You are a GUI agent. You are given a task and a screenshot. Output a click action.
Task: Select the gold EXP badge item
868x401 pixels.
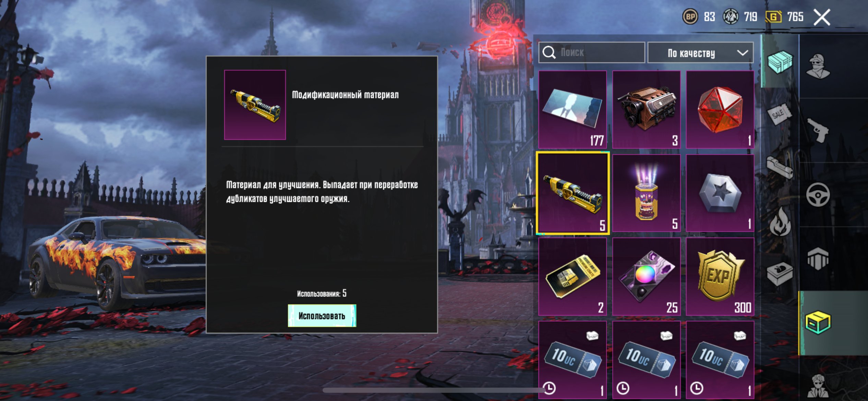pyautogui.click(x=720, y=277)
